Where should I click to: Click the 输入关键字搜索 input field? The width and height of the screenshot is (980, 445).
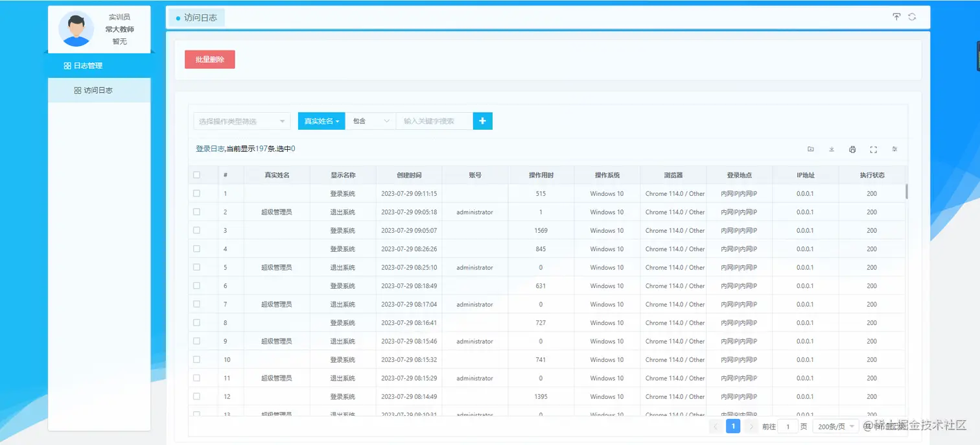click(434, 121)
